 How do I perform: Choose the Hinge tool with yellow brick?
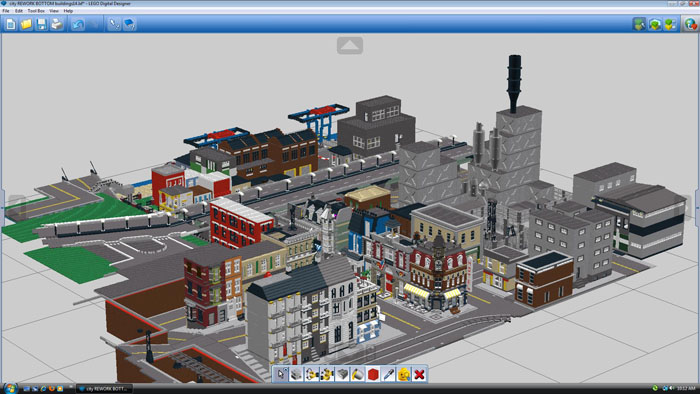(312, 374)
